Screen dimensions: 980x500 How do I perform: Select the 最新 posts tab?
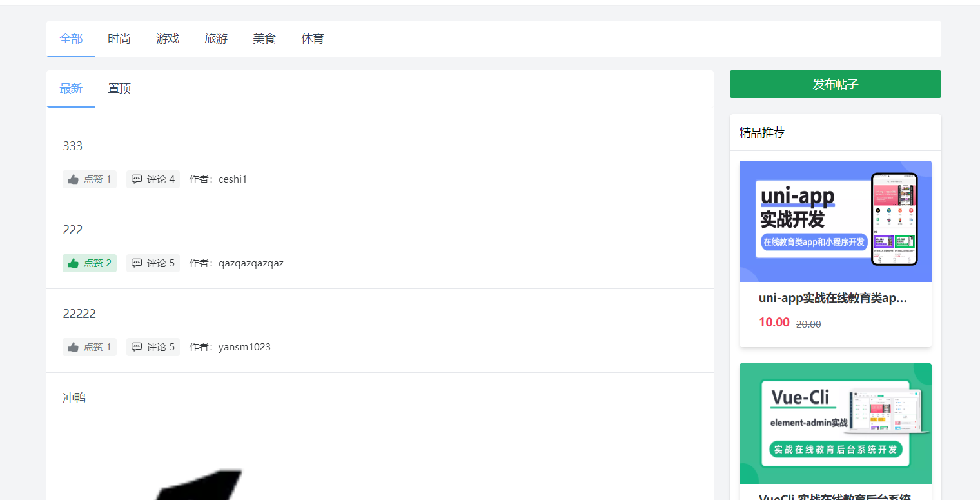click(x=71, y=89)
